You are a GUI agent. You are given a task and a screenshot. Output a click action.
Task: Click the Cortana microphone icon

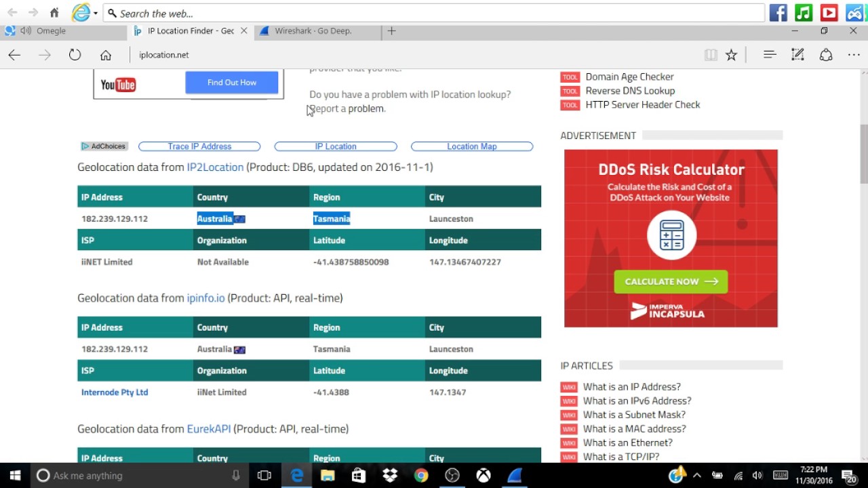pyautogui.click(x=236, y=476)
